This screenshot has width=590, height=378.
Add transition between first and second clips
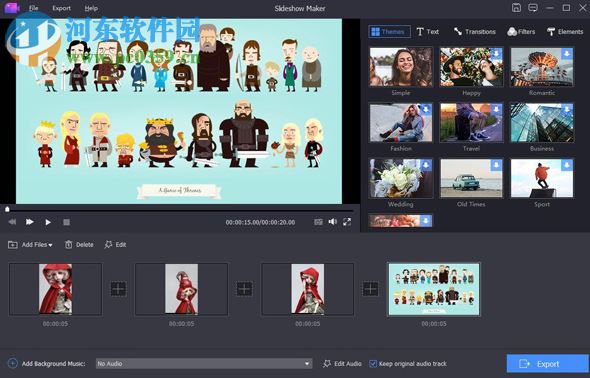[x=119, y=289]
